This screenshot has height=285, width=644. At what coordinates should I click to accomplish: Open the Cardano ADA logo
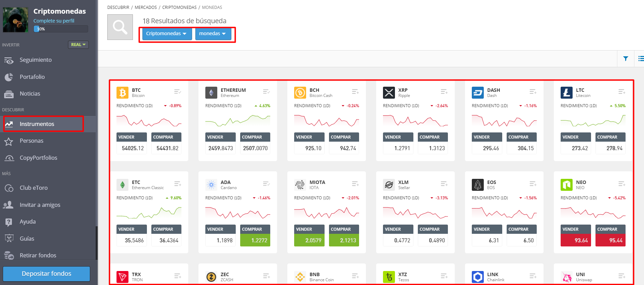(211, 185)
